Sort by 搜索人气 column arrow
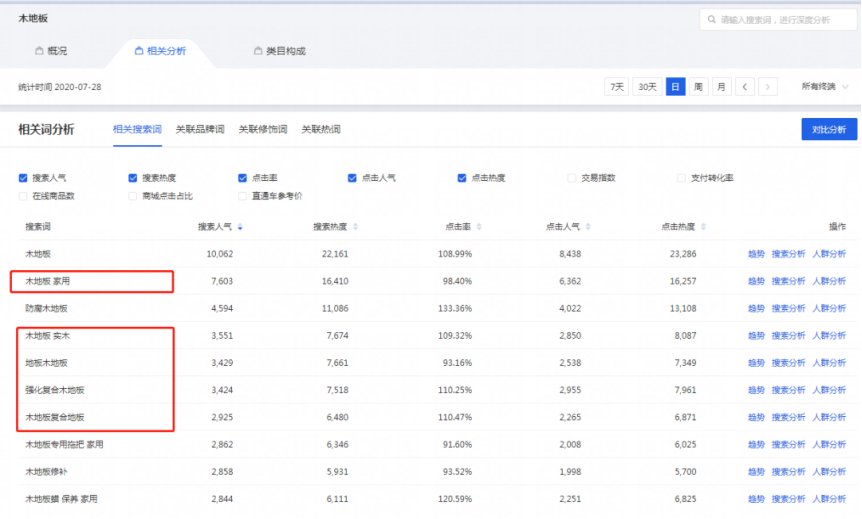Screen dimensions: 862x519 [x=240, y=227]
